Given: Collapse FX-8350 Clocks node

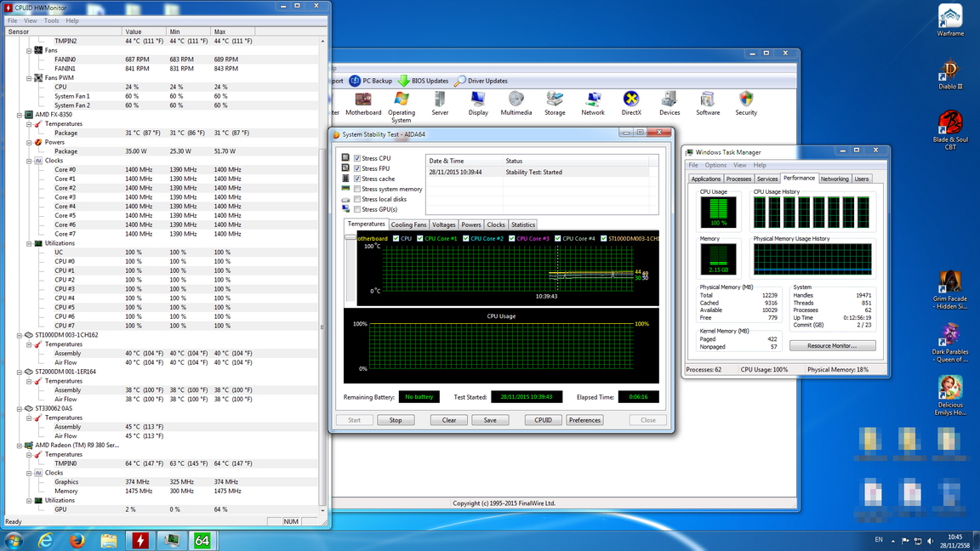Looking at the screenshot, I should pyautogui.click(x=29, y=161).
